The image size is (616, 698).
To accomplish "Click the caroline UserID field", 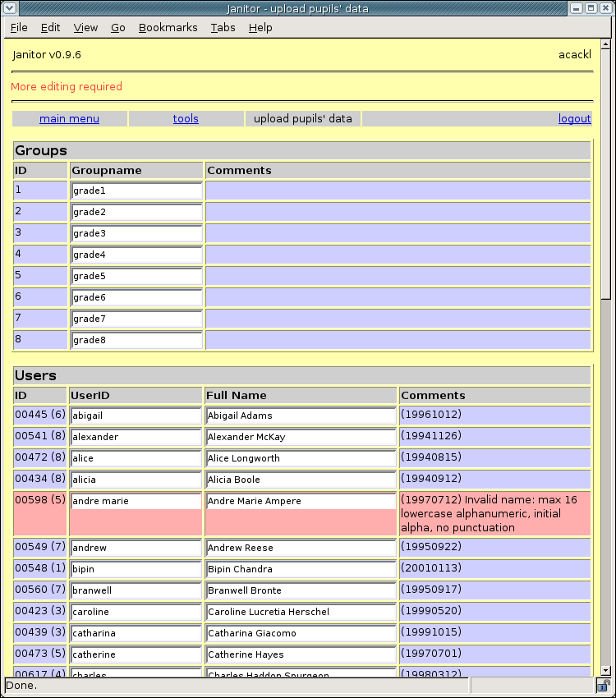I will click(136, 612).
